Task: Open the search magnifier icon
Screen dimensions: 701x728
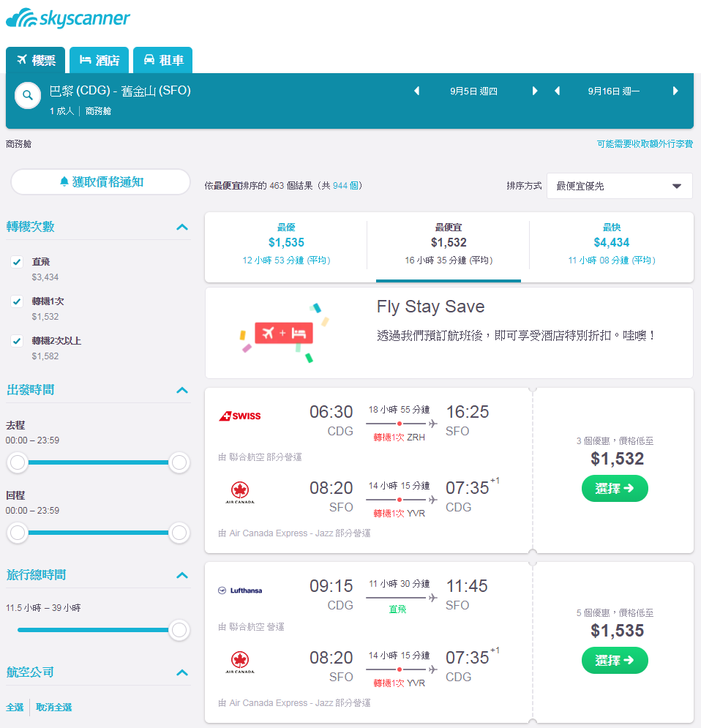Action: [x=28, y=96]
